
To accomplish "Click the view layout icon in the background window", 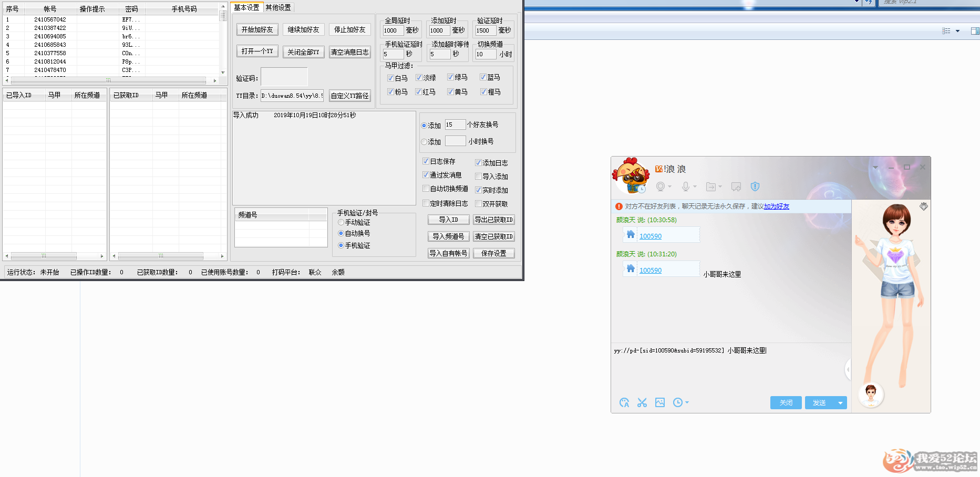I will (946, 31).
